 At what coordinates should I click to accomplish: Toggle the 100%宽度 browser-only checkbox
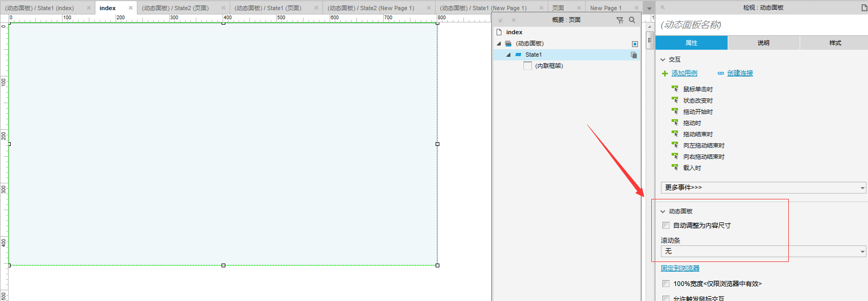coord(666,284)
